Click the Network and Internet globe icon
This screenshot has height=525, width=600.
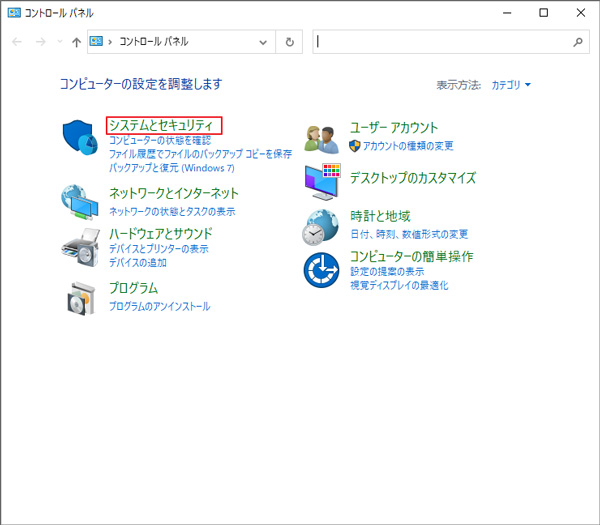(x=80, y=202)
